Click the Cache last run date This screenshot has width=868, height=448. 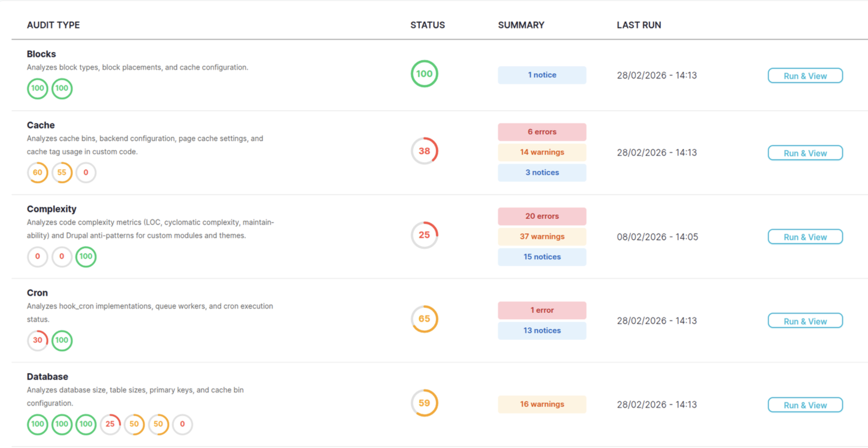(656, 153)
